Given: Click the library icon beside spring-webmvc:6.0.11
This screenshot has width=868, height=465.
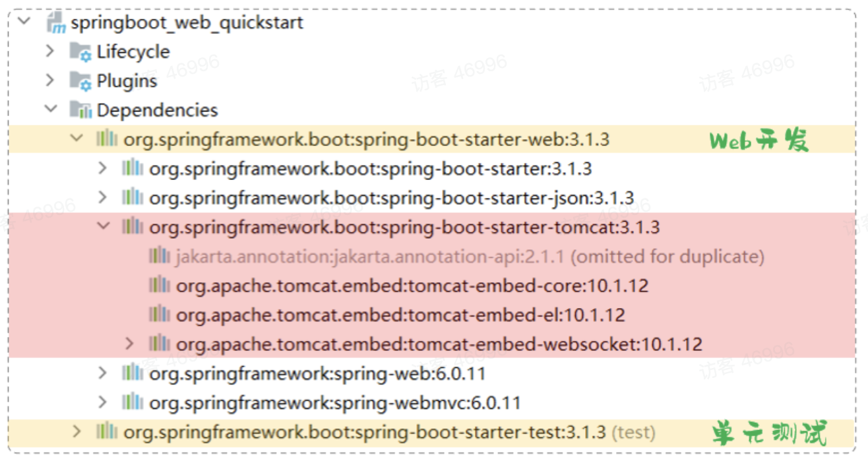Looking at the screenshot, I should [133, 402].
